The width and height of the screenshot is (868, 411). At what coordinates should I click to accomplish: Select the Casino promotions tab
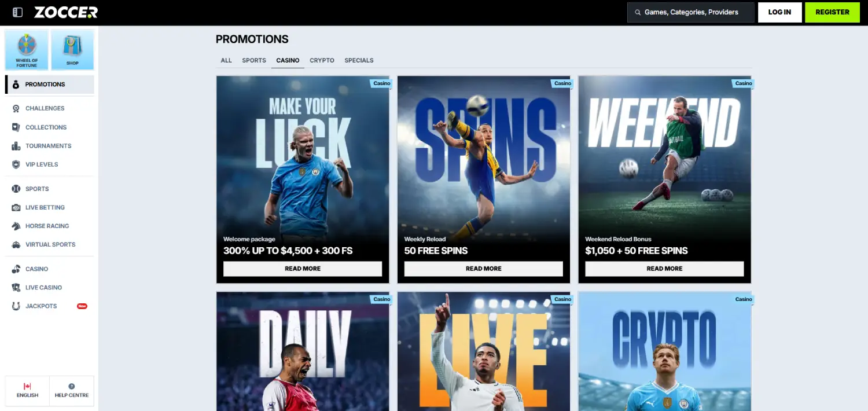coord(288,60)
